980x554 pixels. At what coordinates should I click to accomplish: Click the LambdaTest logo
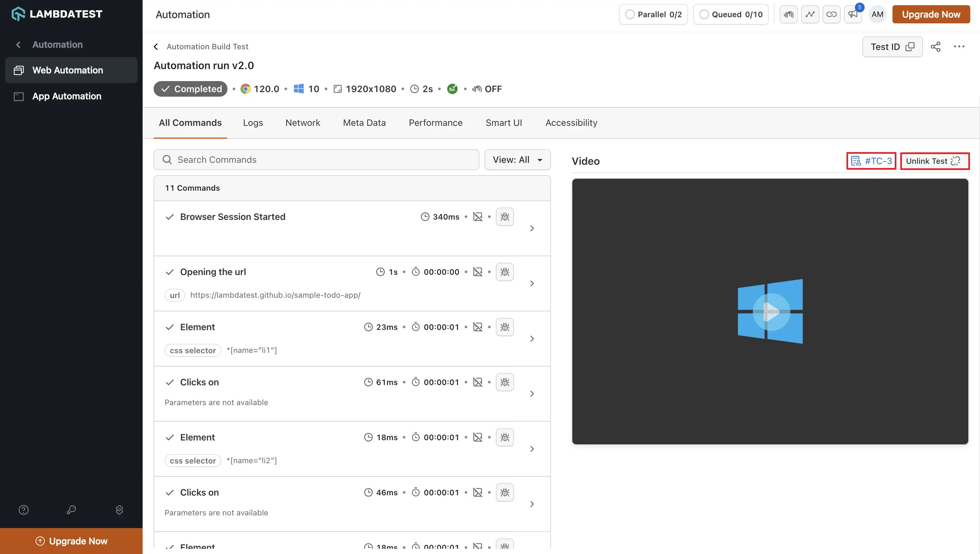point(57,14)
